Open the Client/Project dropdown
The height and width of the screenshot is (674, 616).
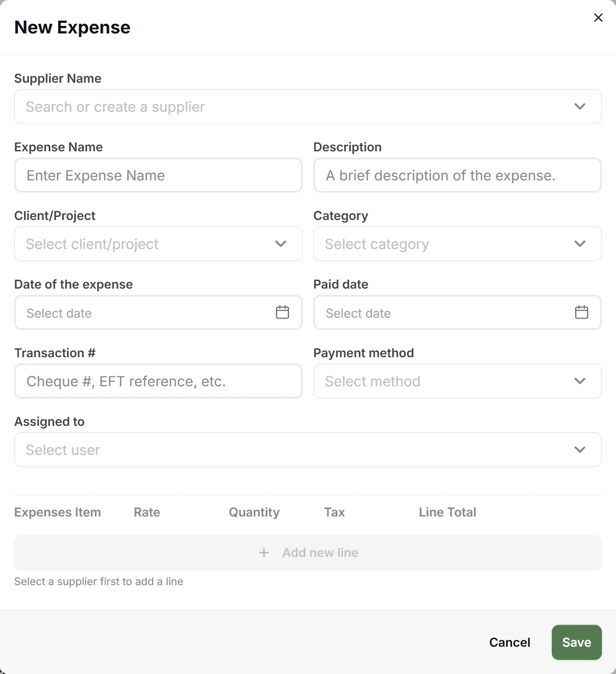158,244
